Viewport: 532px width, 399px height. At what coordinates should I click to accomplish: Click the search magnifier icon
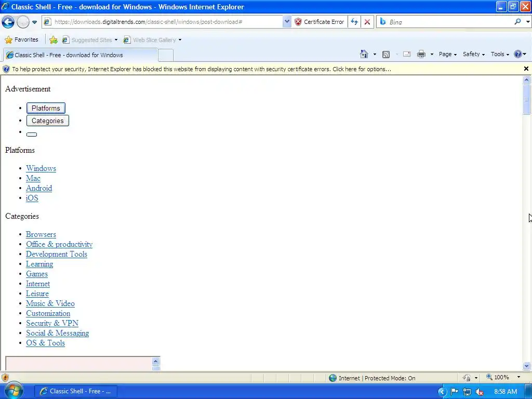[x=517, y=22]
